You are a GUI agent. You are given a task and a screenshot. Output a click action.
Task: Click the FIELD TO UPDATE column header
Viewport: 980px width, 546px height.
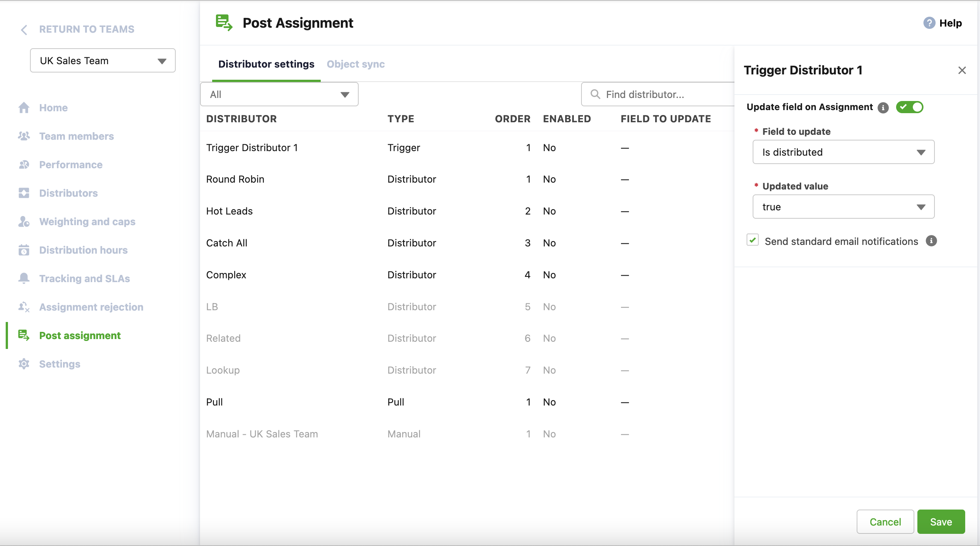(x=665, y=119)
